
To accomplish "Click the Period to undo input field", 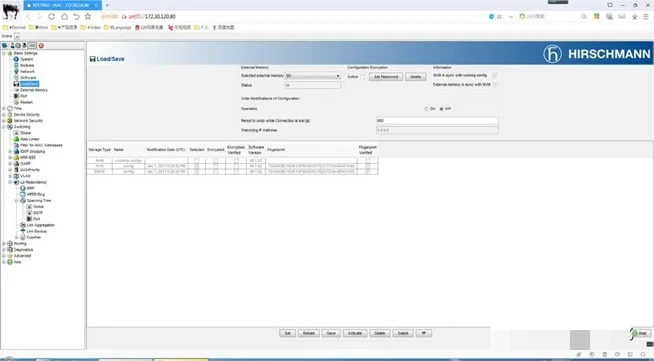I will coord(437,120).
